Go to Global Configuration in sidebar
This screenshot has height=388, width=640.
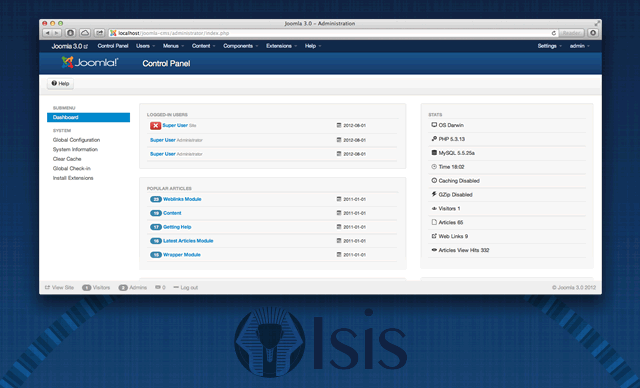tap(76, 140)
